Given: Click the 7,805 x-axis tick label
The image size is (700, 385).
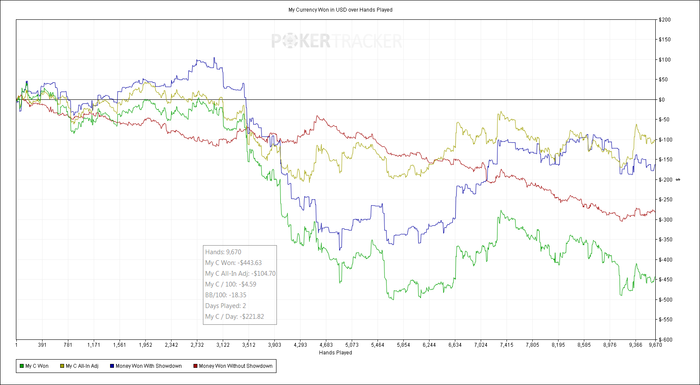Looking at the screenshot, I should point(533,345).
